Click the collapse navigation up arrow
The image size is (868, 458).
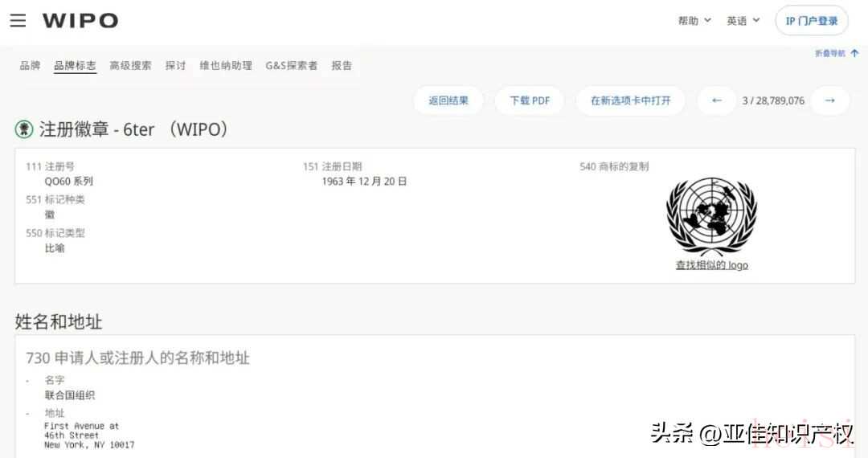pyautogui.click(x=854, y=53)
